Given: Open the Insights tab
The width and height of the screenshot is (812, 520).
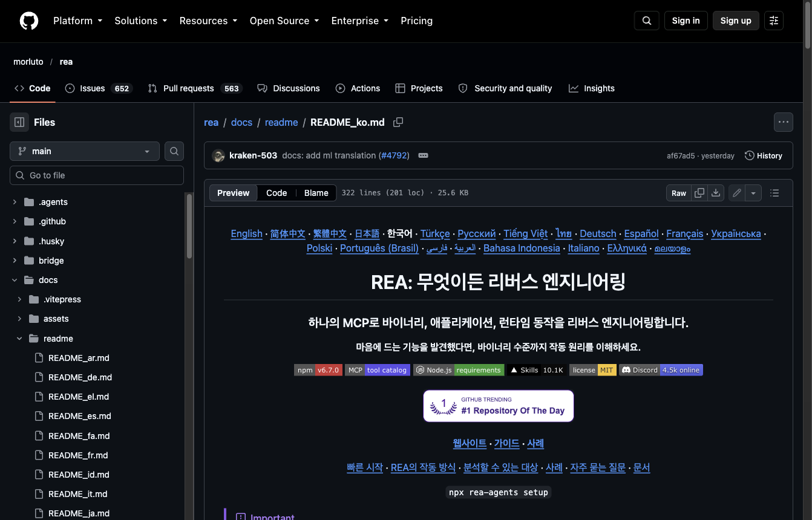Looking at the screenshot, I should tap(592, 88).
